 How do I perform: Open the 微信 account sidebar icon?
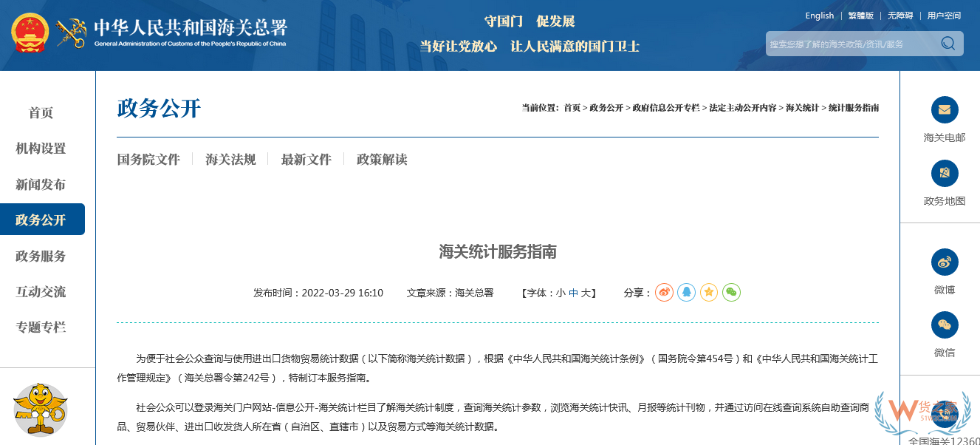click(945, 325)
